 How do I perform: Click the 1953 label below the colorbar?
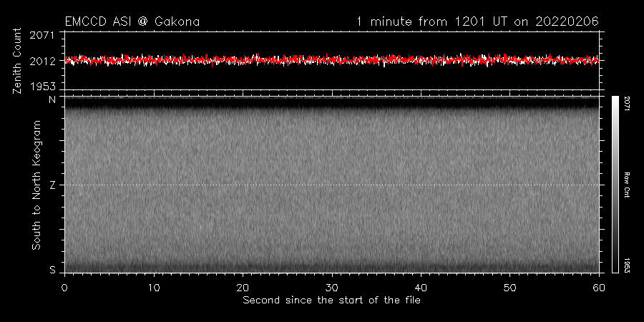628,265
